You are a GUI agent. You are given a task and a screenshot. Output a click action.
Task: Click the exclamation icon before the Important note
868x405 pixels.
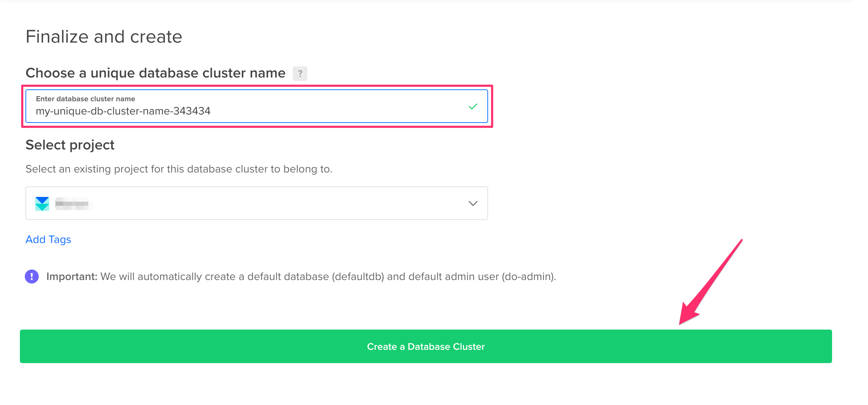(31, 276)
